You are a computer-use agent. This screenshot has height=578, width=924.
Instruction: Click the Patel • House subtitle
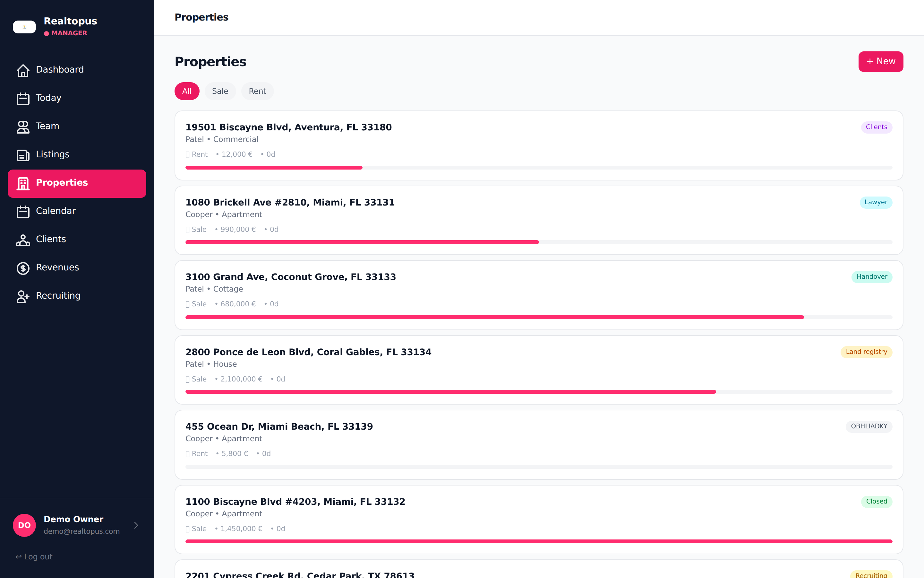click(x=211, y=364)
